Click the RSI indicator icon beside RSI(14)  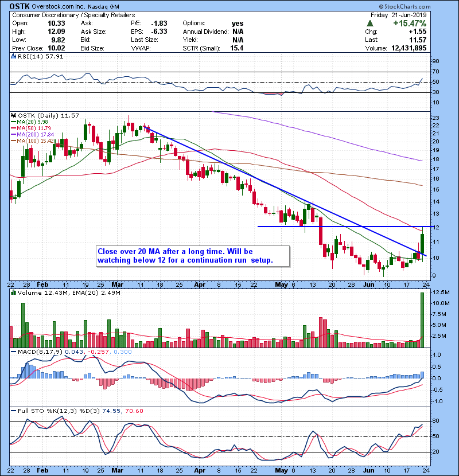(x=13, y=56)
